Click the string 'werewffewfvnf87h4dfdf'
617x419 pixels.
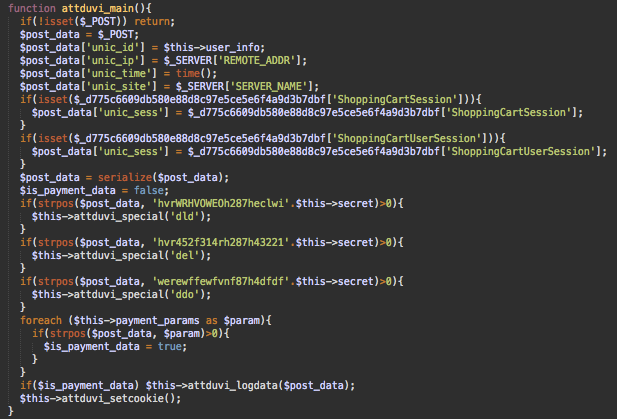[220, 281]
